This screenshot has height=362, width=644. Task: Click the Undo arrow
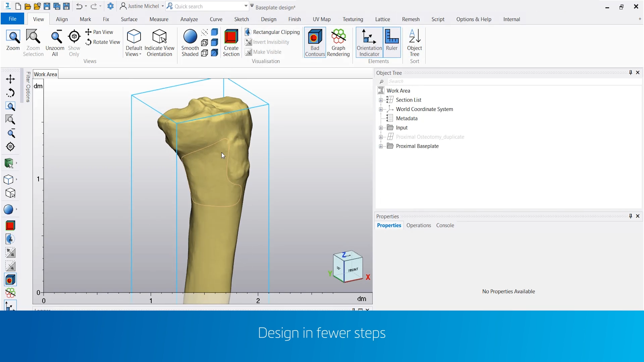[79, 6]
